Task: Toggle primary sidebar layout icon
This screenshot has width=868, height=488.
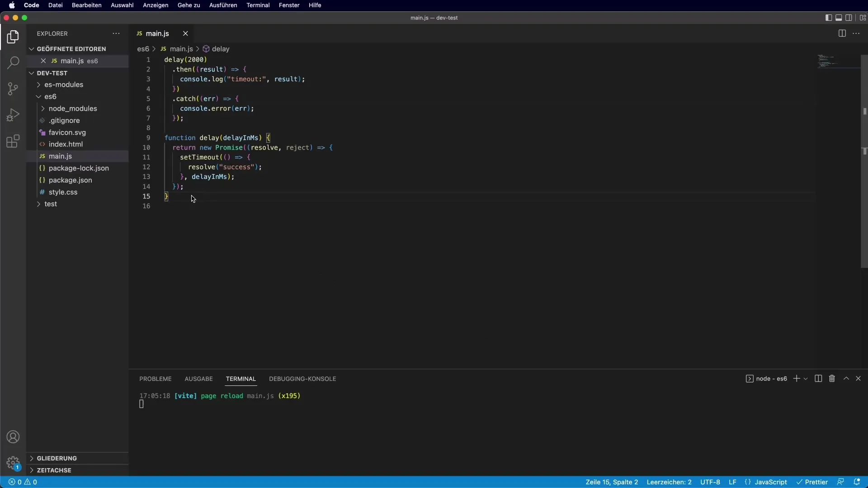Action: pos(828,18)
